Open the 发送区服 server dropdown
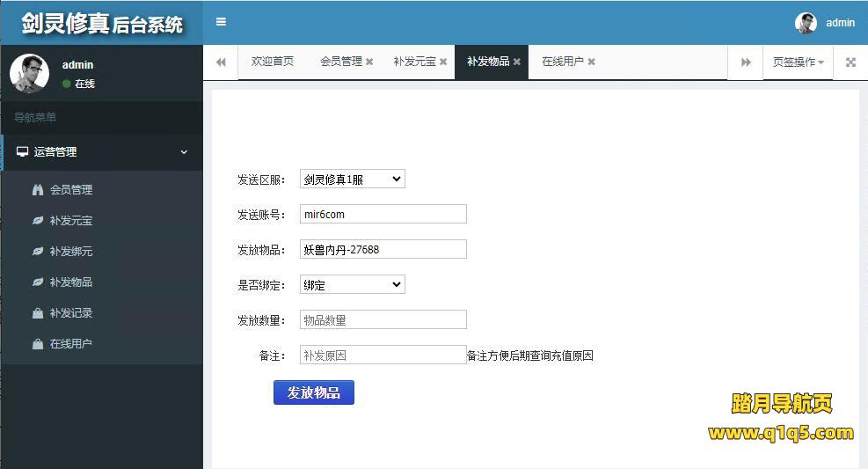This screenshot has width=868, height=469. (x=352, y=180)
